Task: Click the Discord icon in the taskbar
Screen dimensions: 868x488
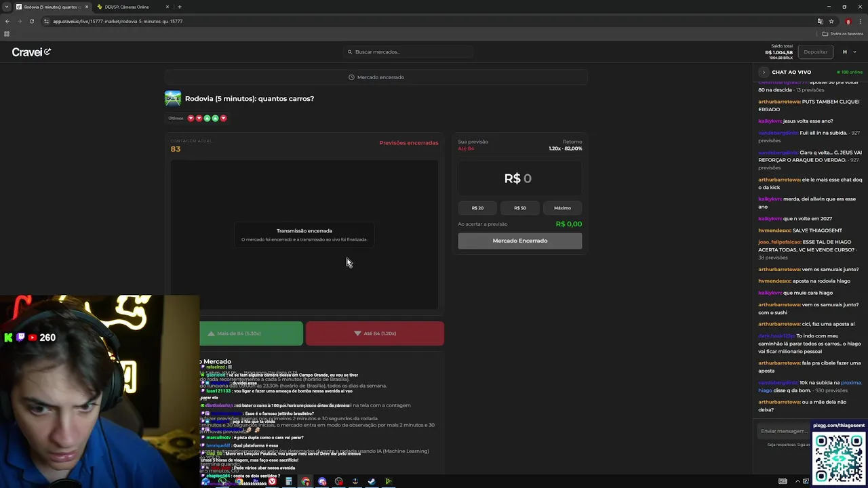Action: (x=322, y=481)
